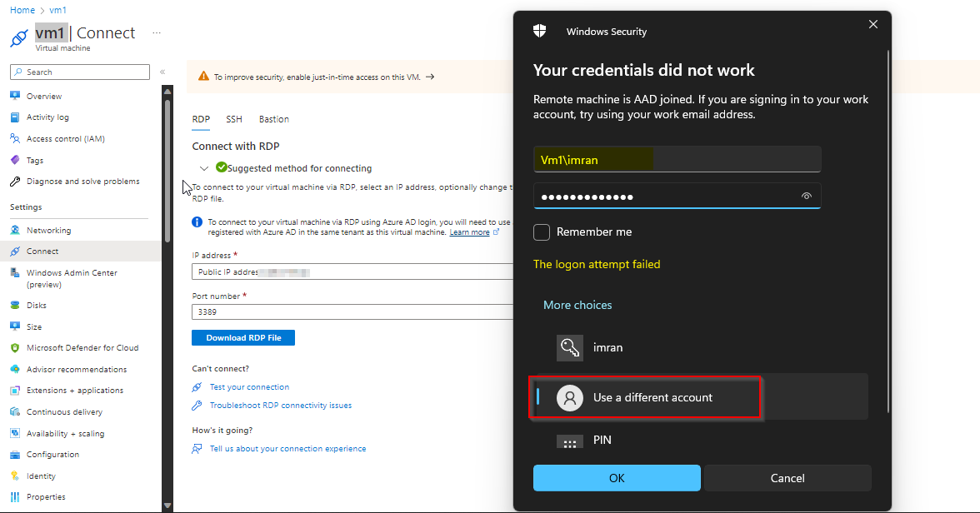The image size is (980, 513).
Task: Click the Advisor recommendations icon
Action: pyautogui.click(x=15, y=369)
